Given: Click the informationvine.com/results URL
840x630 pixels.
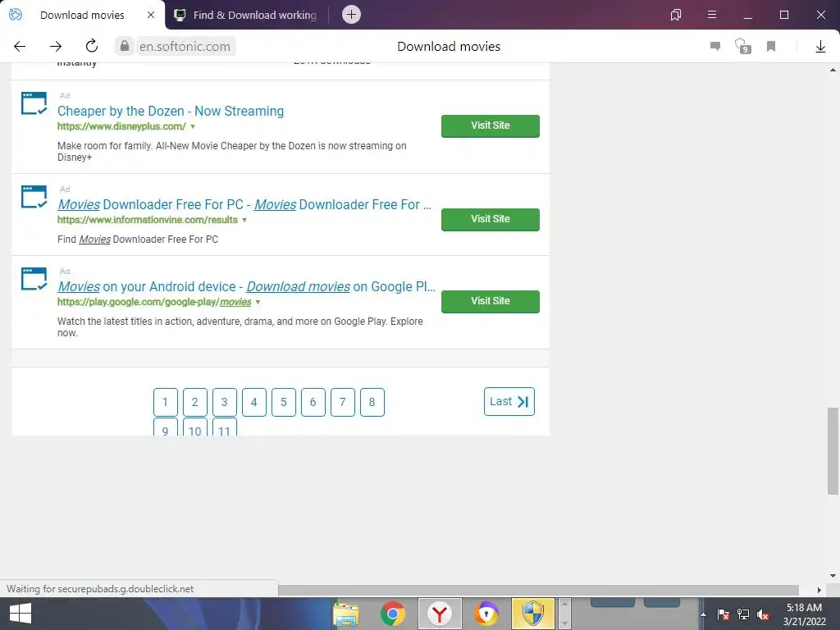Looking at the screenshot, I should coord(148,220).
